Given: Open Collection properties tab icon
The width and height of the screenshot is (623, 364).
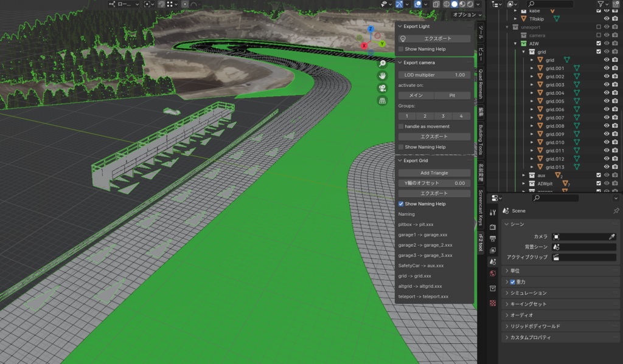Looking at the screenshot, I should (493, 288).
